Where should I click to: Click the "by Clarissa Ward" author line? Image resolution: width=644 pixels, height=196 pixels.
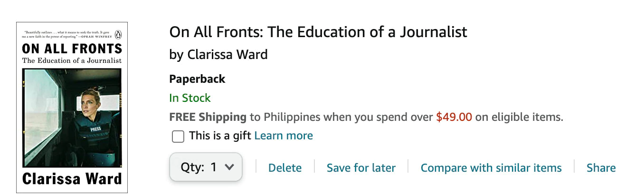click(218, 55)
